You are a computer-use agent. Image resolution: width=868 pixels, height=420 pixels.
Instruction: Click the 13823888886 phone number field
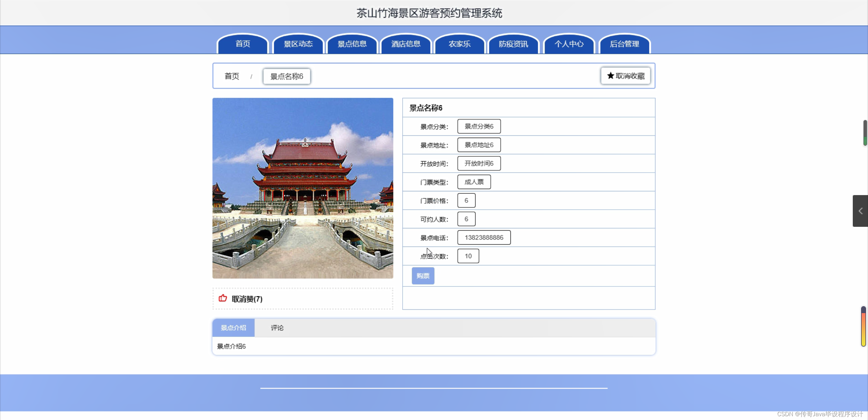click(483, 238)
